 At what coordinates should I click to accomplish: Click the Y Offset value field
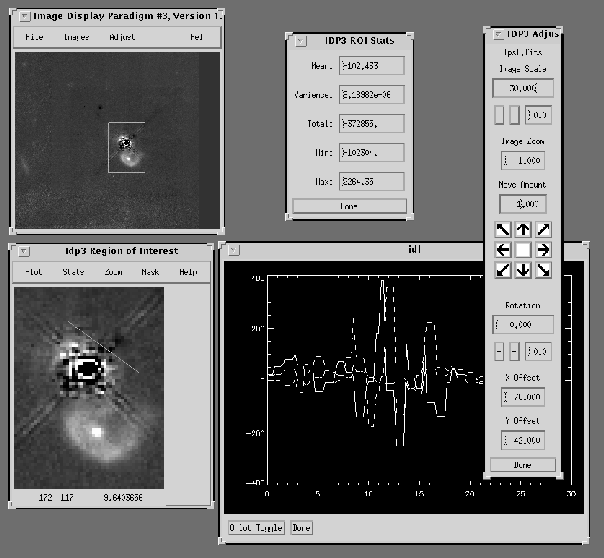pyautogui.click(x=523, y=440)
